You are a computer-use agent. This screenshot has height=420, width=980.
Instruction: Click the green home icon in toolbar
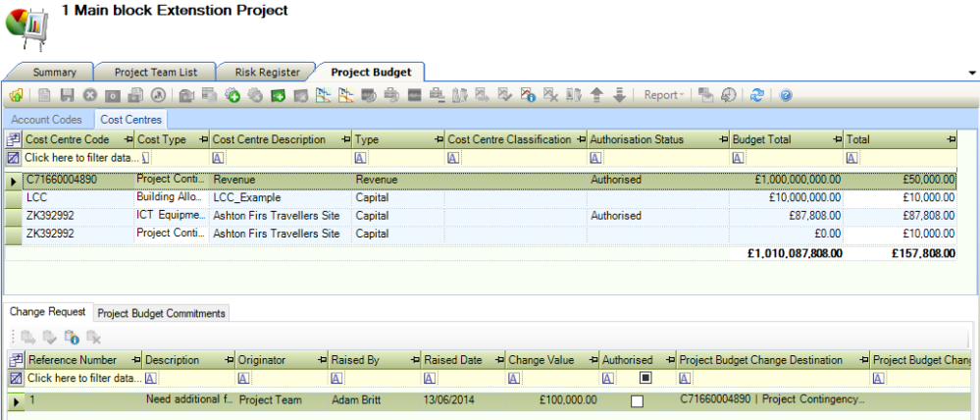point(17,95)
